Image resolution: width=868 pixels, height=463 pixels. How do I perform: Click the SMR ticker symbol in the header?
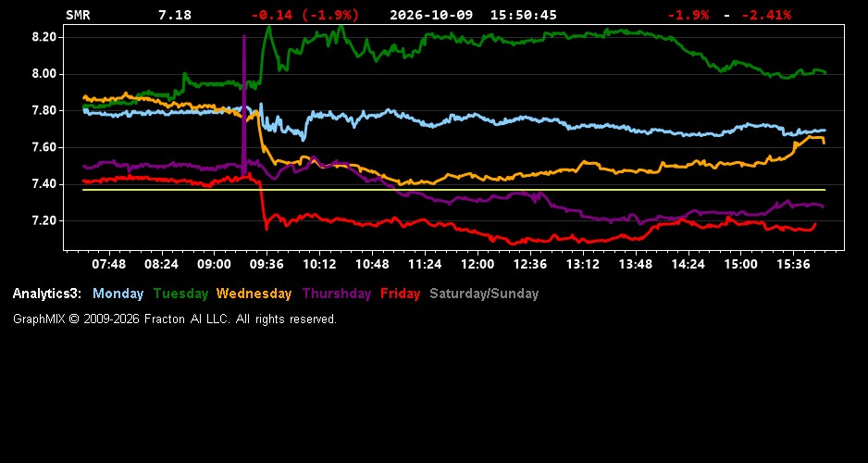coord(78,15)
